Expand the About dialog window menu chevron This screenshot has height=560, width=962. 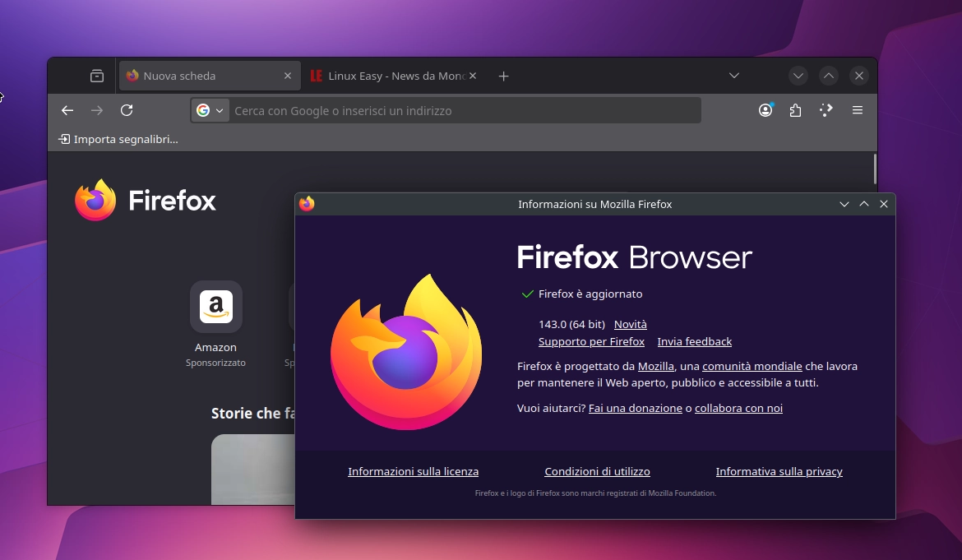point(844,204)
